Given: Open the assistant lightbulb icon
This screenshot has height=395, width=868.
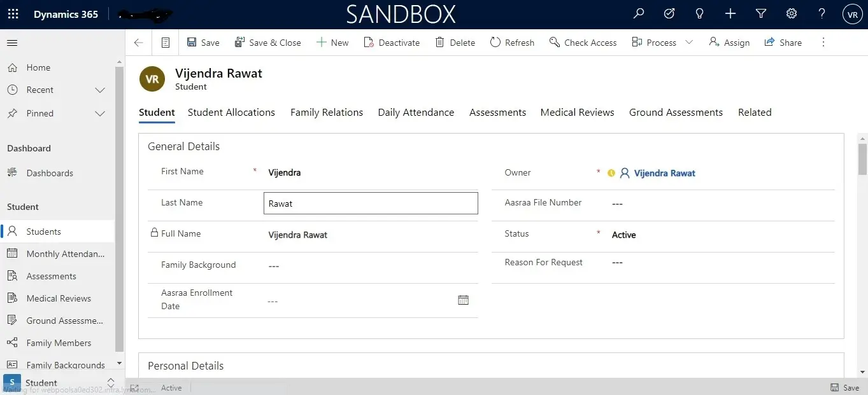Looking at the screenshot, I should click(x=700, y=14).
